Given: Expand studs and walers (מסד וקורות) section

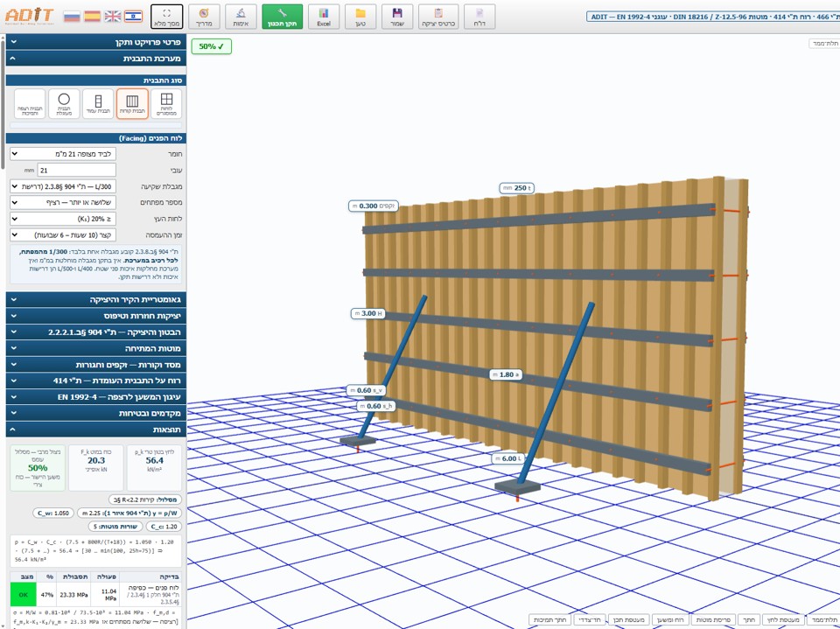Looking at the screenshot, I should coord(96,364).
